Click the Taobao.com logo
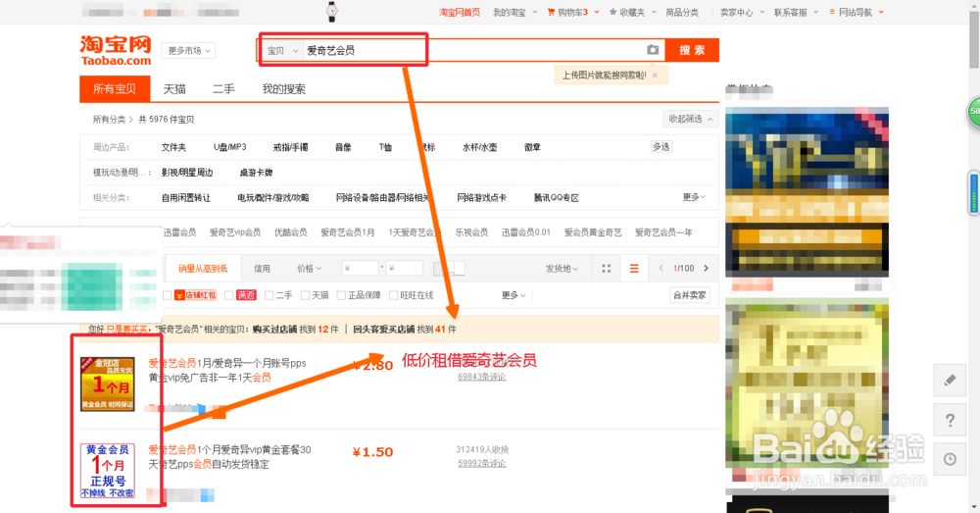 coord(116,51)
